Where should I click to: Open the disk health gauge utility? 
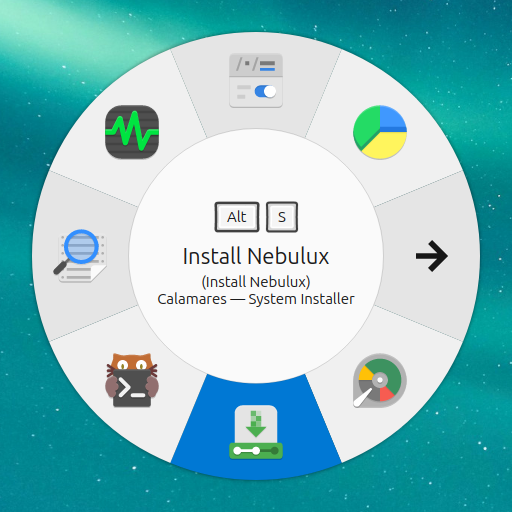[380, 380]
